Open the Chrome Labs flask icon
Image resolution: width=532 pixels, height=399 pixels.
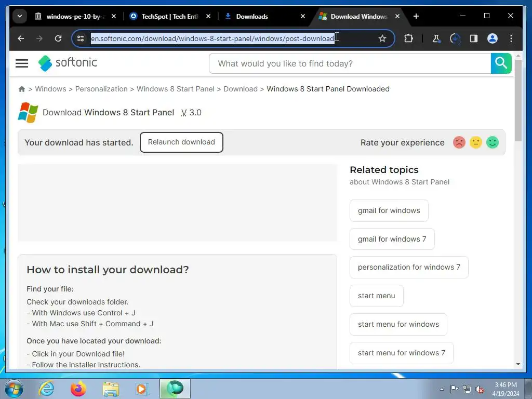(436, 38)
